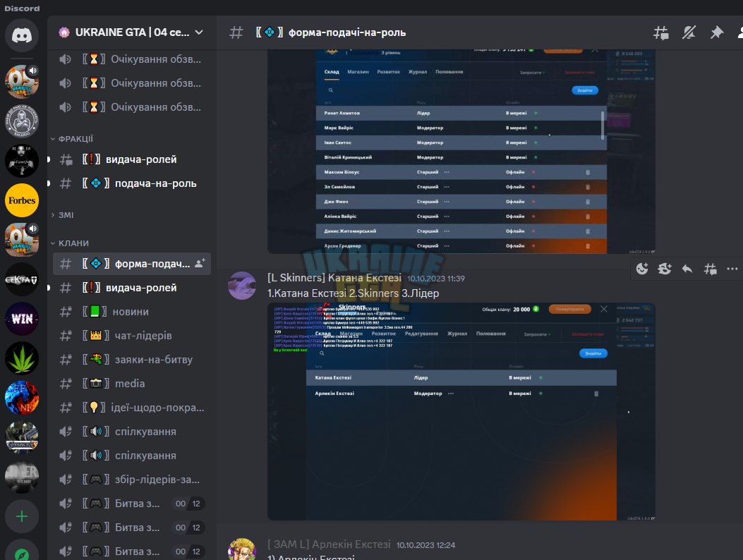Join the збір-лідерів-за... voice channel
743x560 pixels.
coord(132,480)
